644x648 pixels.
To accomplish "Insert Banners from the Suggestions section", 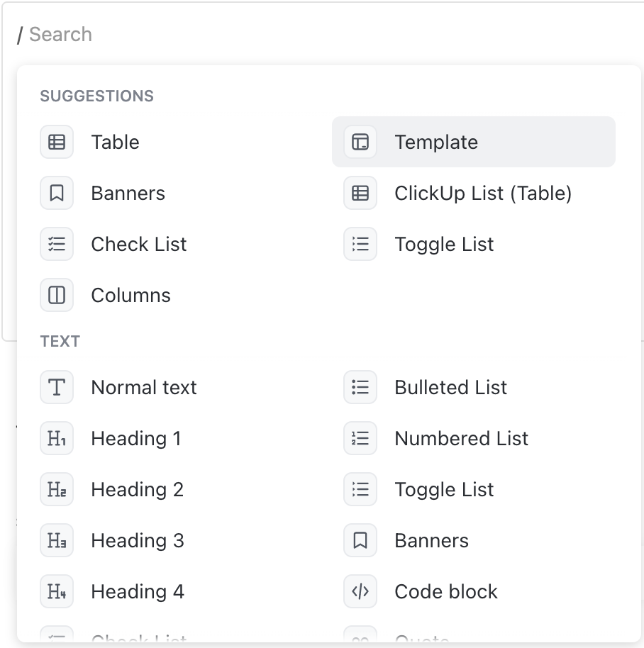I will pyautogui.click(x=128, y=193).
